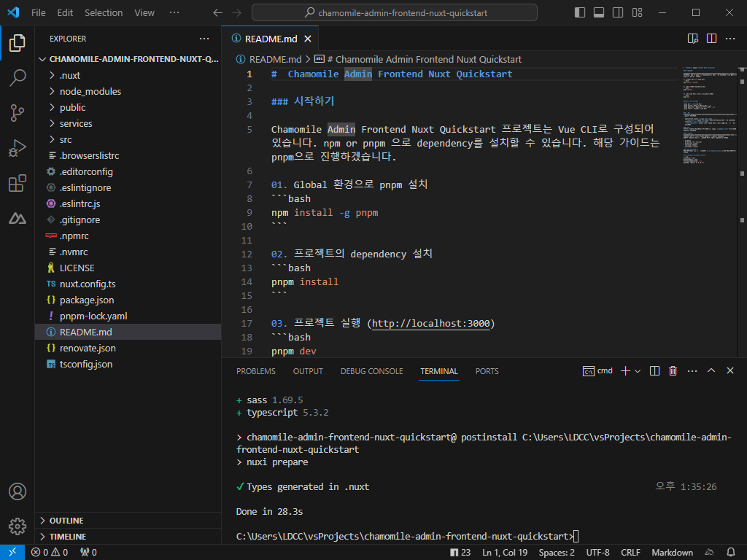Open the http://localhost:3000 link
The width and height of the screenshot is (747, 560).
coord(430,324)
